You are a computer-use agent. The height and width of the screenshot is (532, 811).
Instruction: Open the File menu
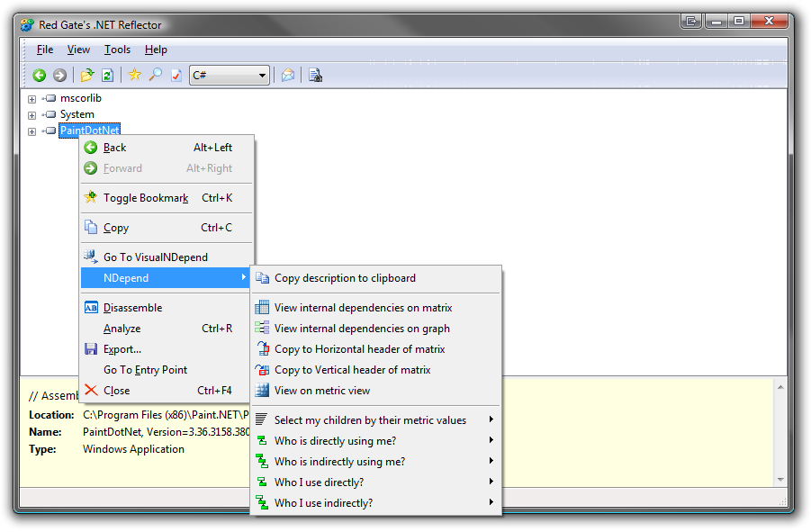45,50
